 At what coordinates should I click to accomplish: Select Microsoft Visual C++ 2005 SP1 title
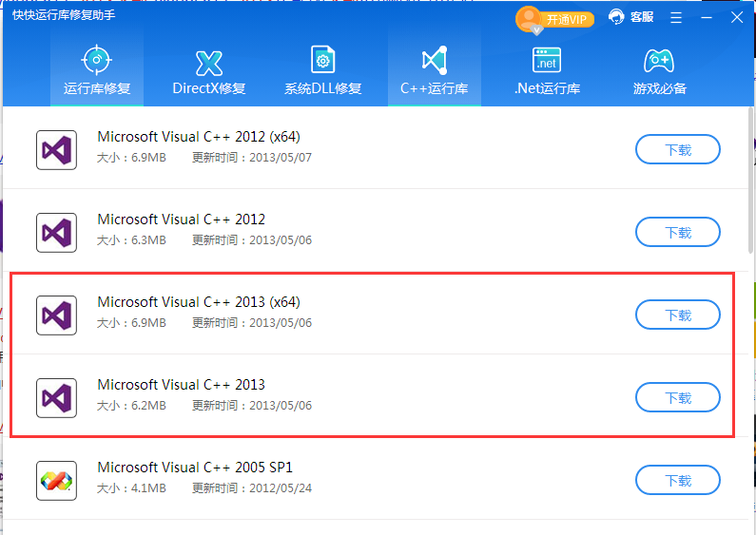[x=195, y=468]
